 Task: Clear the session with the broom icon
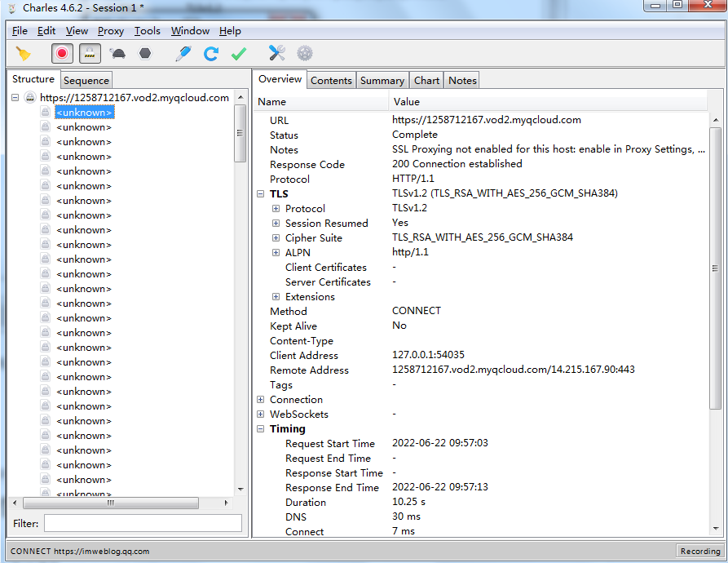(23, 54)
